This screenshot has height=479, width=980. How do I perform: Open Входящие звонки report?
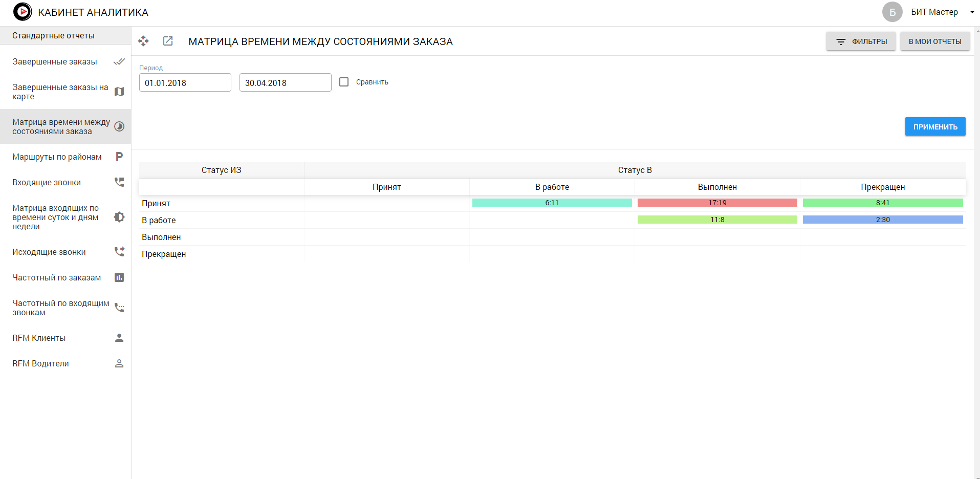coord(66,182)
